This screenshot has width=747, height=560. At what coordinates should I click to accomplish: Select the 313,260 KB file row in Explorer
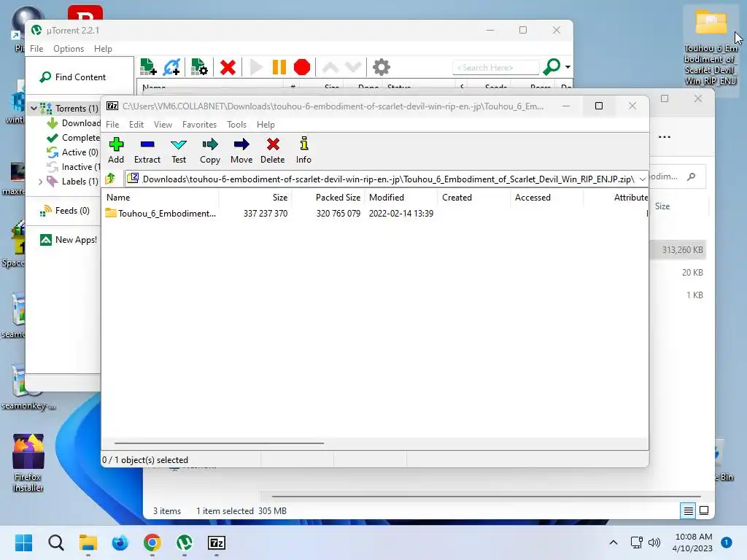678,250
